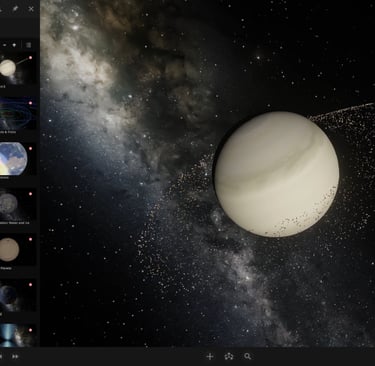Toggle red marker on orbit lines thumbnail

coord(30,103)
